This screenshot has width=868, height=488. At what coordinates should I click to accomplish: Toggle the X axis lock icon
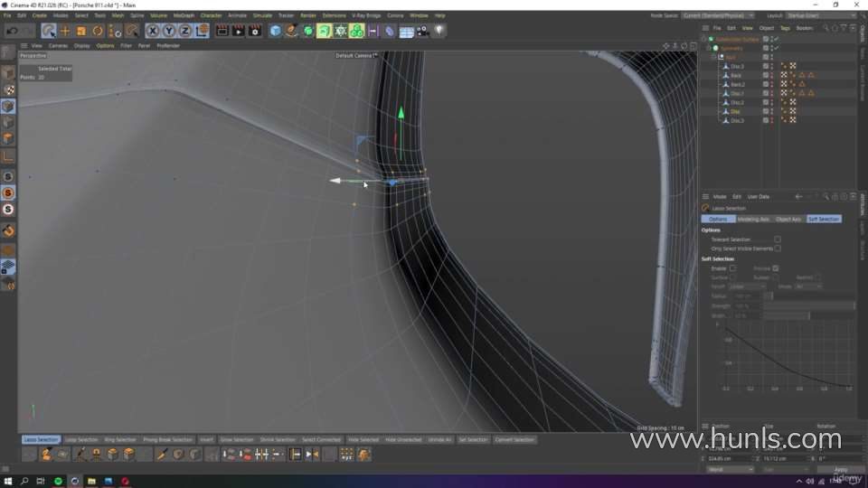(x=153, y=31)
